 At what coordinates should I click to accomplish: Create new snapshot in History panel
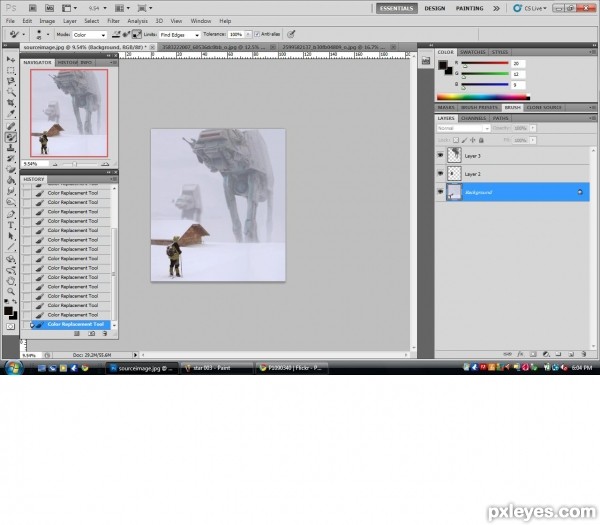91,334
